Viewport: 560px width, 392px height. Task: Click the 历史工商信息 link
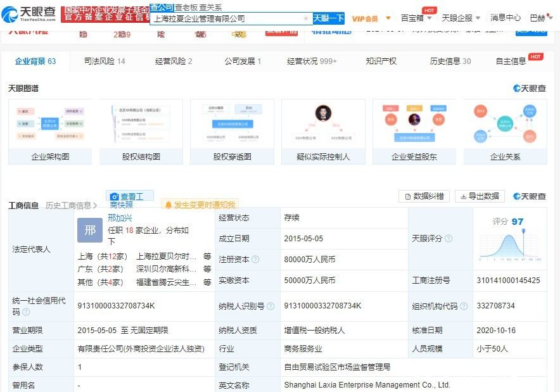point(71,206)
